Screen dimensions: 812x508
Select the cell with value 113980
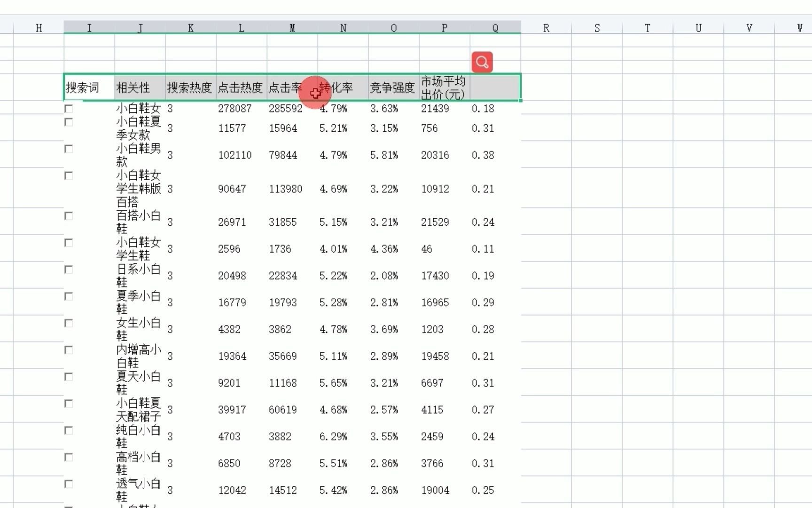[292, 189]
